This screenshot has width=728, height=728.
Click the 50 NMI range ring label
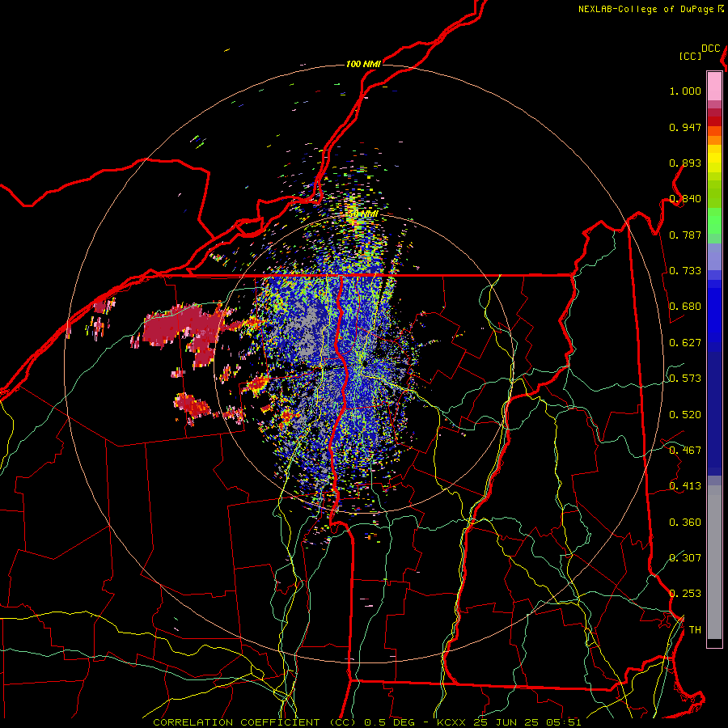click(362, 214)
